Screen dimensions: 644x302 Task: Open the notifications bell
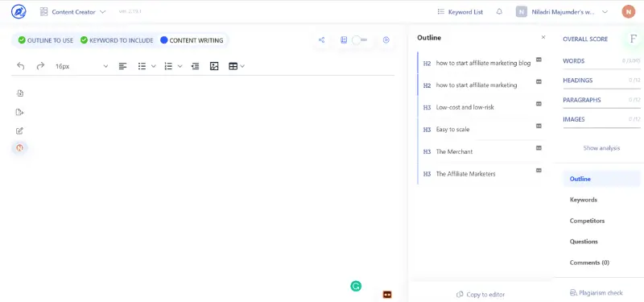499,12
